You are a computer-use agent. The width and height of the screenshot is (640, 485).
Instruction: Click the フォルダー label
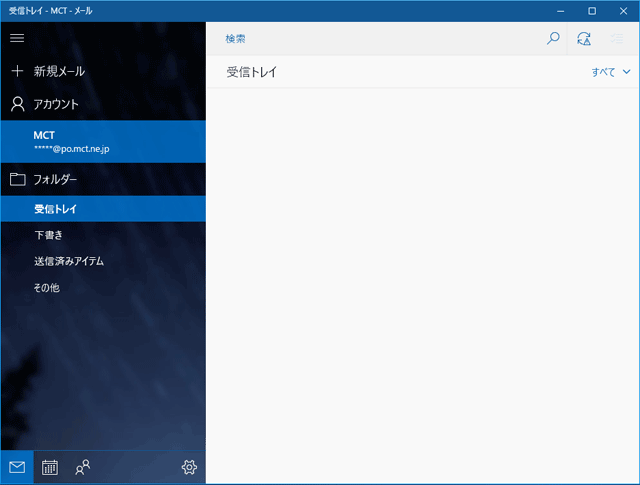click(x=55, y=180)
